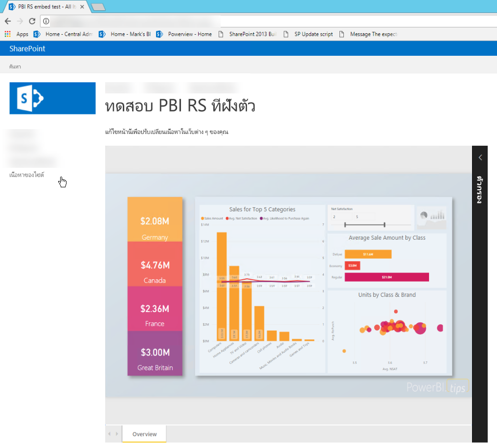Click the SharePoint site logo
Image resolution: width=497 pixels, height=448 pixels.
click(x=52, y=98)
